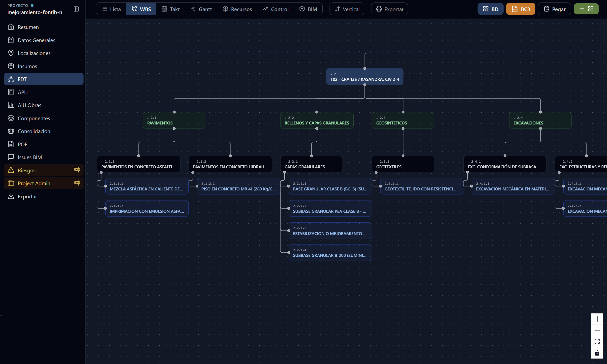This screenshot has height=364, width=607.
Task: Collapse the 2.4.2 EXC. ESTRUCTURAS node
Action: coord(560,162)
